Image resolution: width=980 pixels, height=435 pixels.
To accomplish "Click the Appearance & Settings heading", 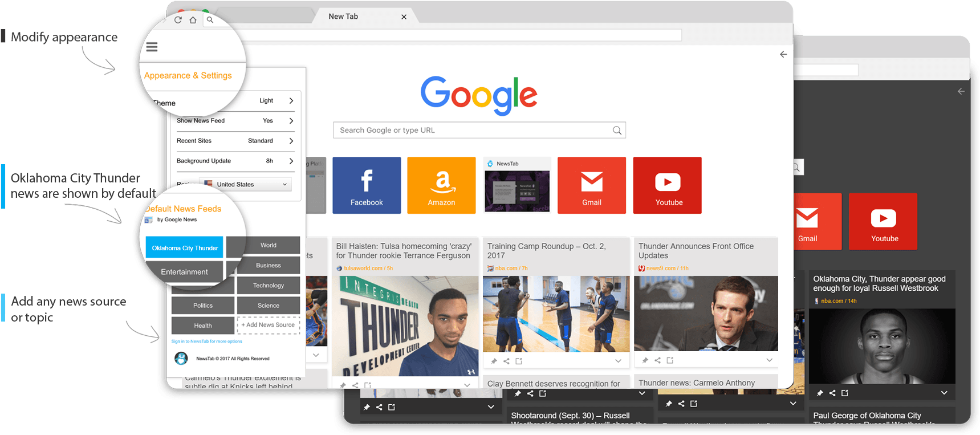I will (x=188, y=76).
